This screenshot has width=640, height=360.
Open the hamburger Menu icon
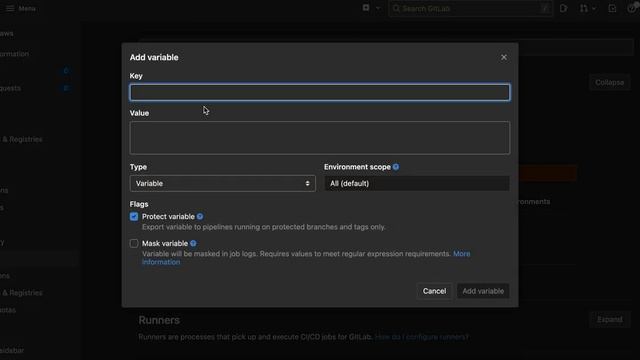[x=10, y=8]
